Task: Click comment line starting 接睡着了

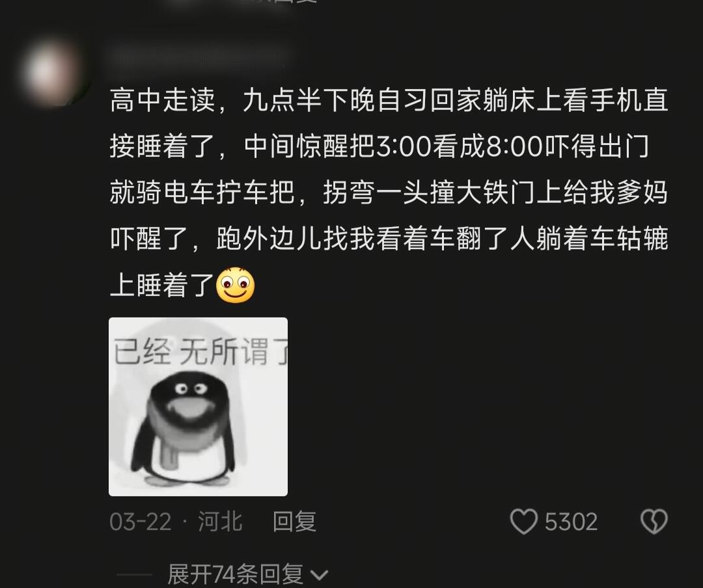Action: click(379, 146)
